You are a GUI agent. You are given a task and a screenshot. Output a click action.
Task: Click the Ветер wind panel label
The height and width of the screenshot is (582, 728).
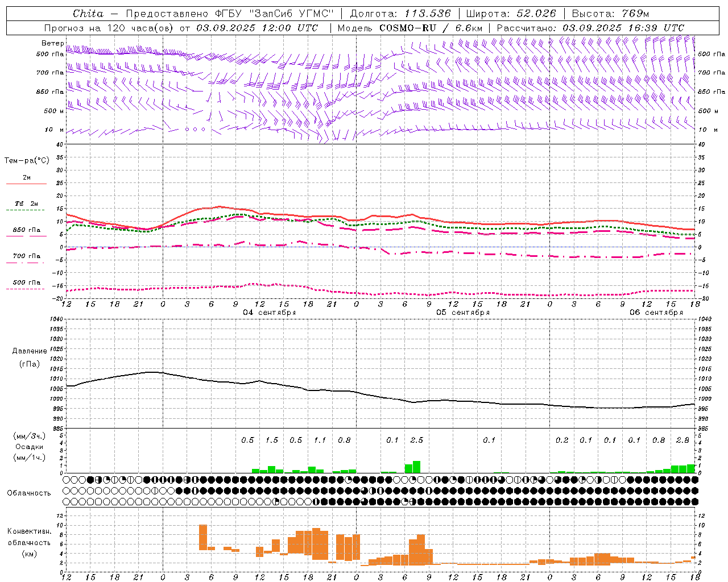coord(53,43)
